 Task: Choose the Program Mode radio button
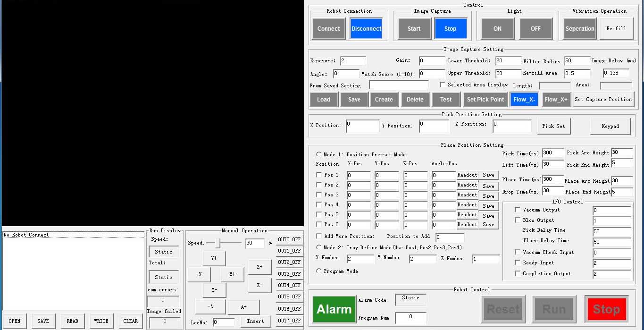(319, 271)
